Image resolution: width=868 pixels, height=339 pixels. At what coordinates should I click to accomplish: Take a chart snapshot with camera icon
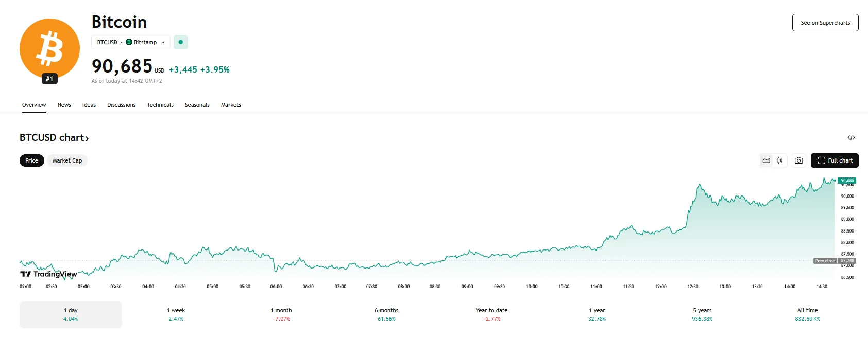[798, 160]
